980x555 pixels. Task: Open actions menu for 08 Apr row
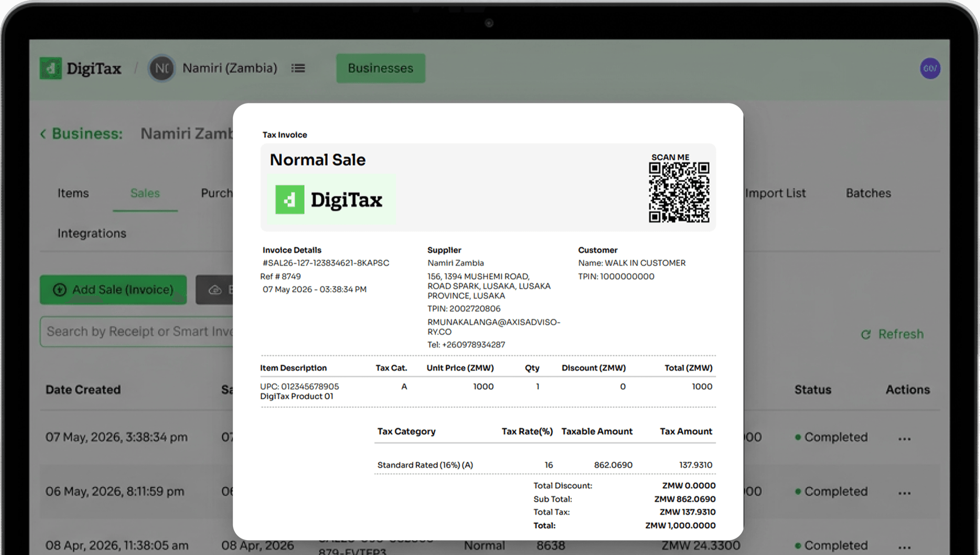tap(904, 546)
